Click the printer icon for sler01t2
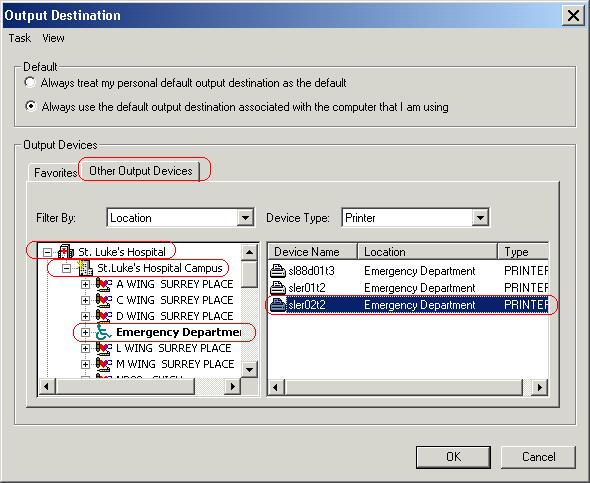Image resolution: width=590 pixels, height=483 pixels. [x=278, y=288]
